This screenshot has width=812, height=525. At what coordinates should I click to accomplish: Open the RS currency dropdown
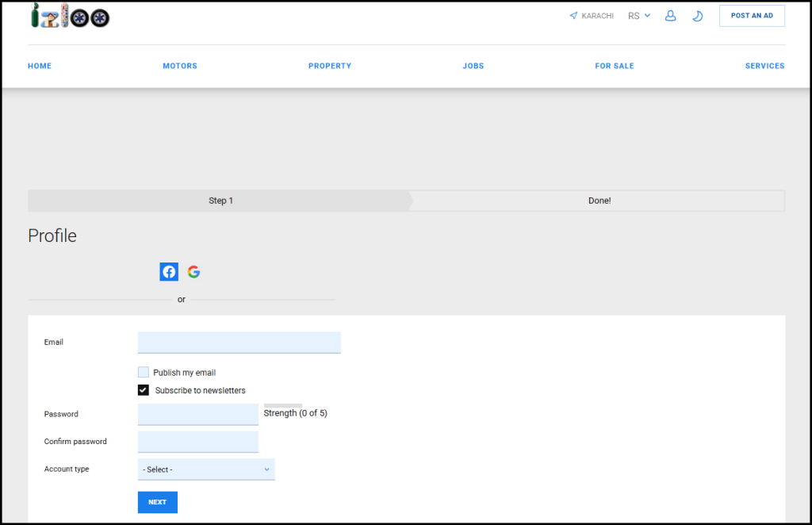pyautogui.click(x=639, y=15)
